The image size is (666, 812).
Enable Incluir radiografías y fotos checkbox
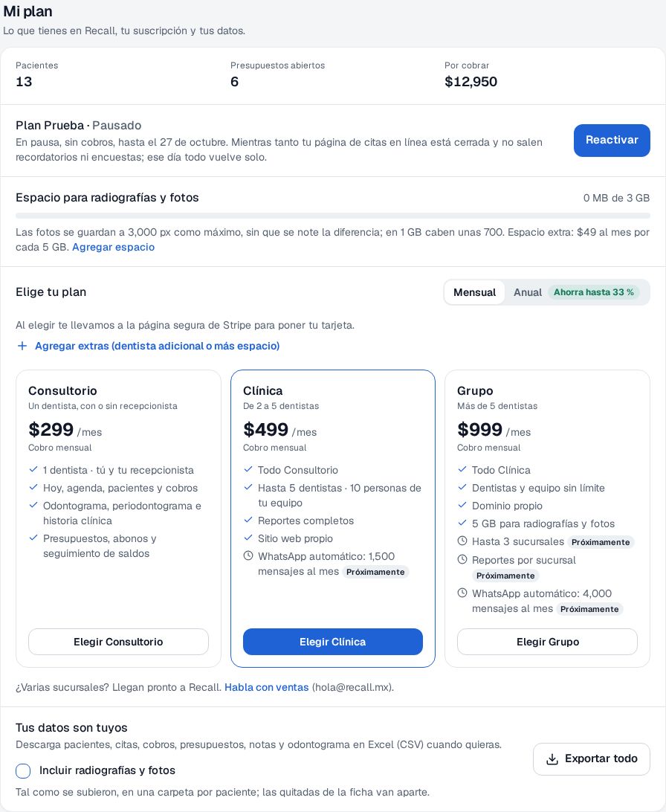pyautogui.click(x=23, y=770)
